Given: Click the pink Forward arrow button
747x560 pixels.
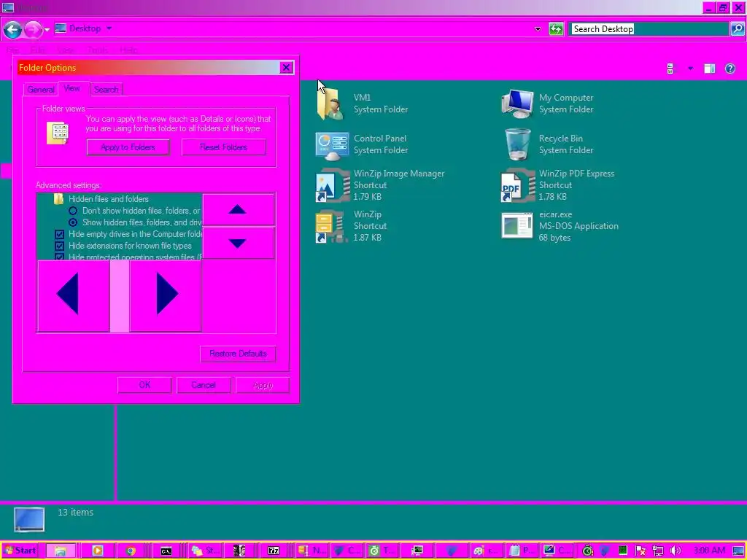Looking at the screenshot, I should 33,29.
